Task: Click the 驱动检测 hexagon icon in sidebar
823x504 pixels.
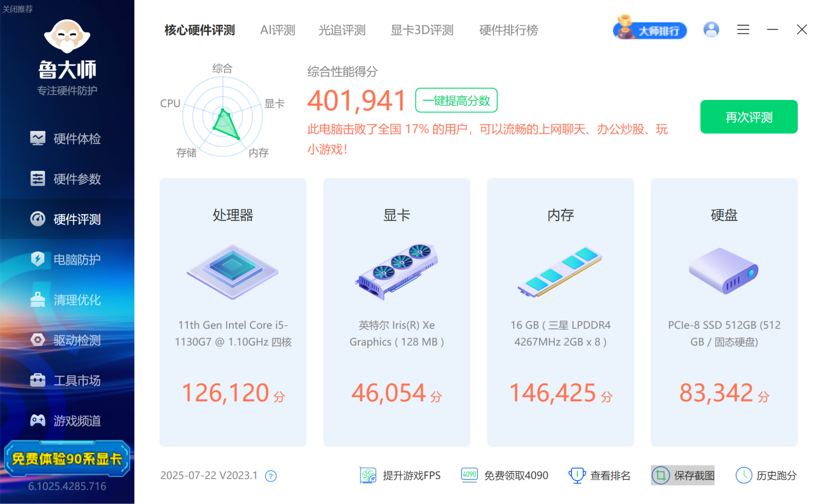Action: [38, 340]
